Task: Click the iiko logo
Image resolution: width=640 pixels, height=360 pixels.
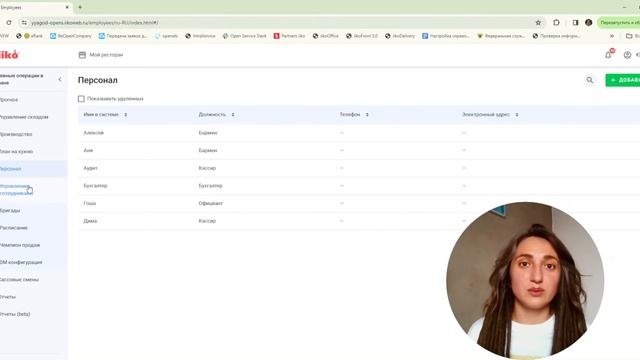Action: coord(9,55)
